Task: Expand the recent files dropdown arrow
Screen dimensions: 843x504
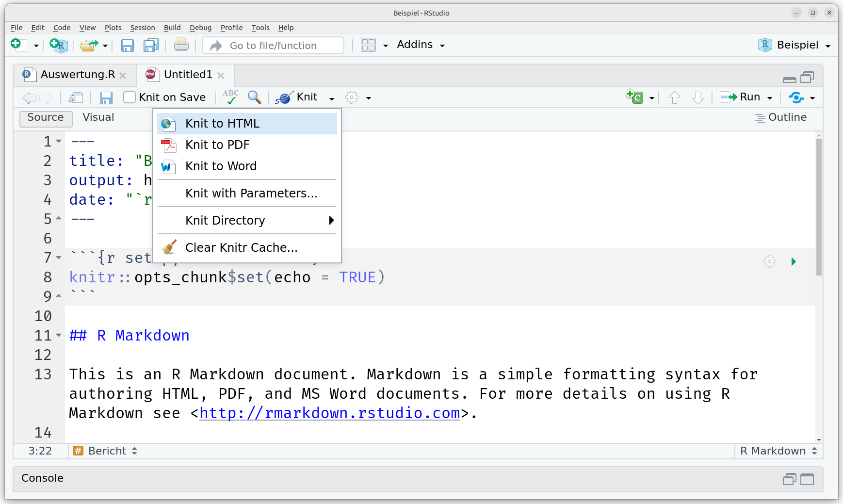Action: coord(105,46)
